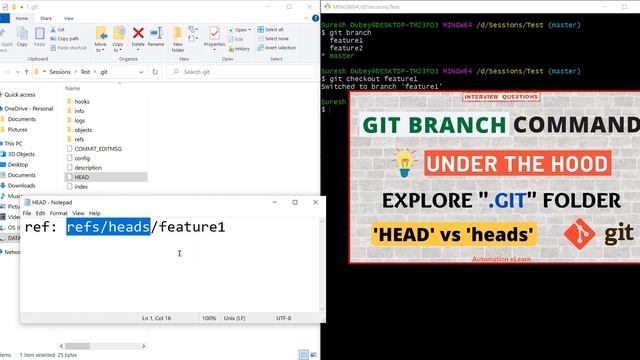Select the objects folder

(x=79, y=130)
